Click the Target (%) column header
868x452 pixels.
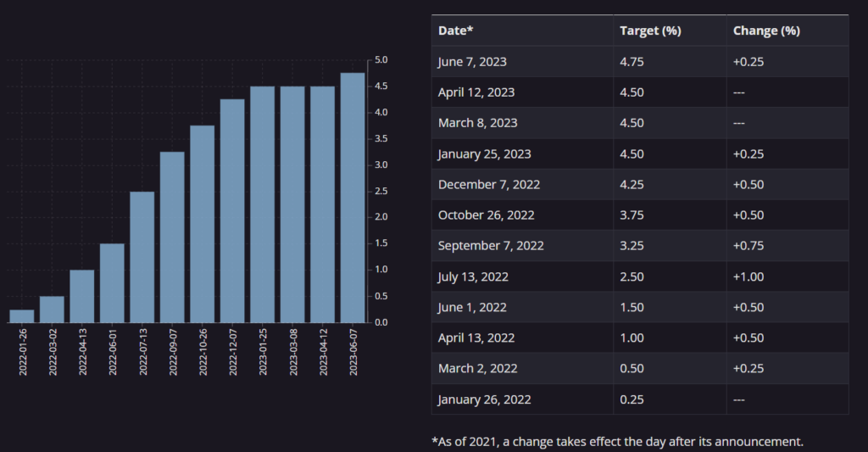click(x=650, y=31)
